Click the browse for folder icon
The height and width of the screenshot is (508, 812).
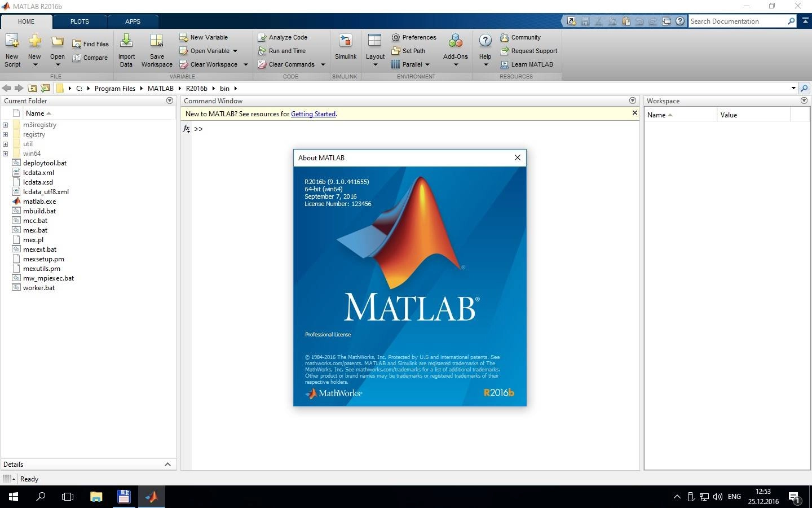45,88
